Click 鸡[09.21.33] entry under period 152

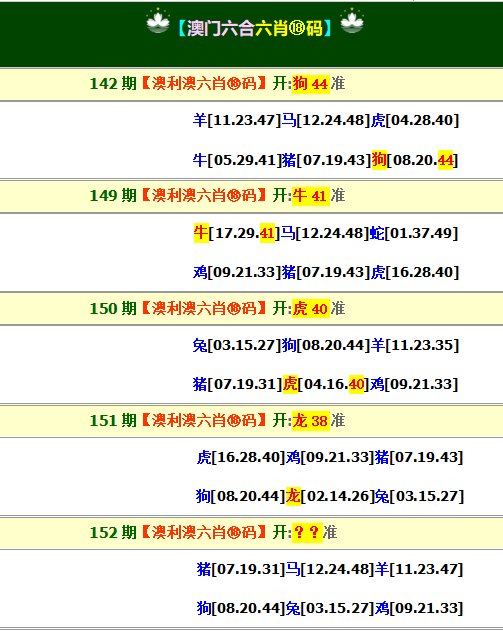click(x=419, y=608)
